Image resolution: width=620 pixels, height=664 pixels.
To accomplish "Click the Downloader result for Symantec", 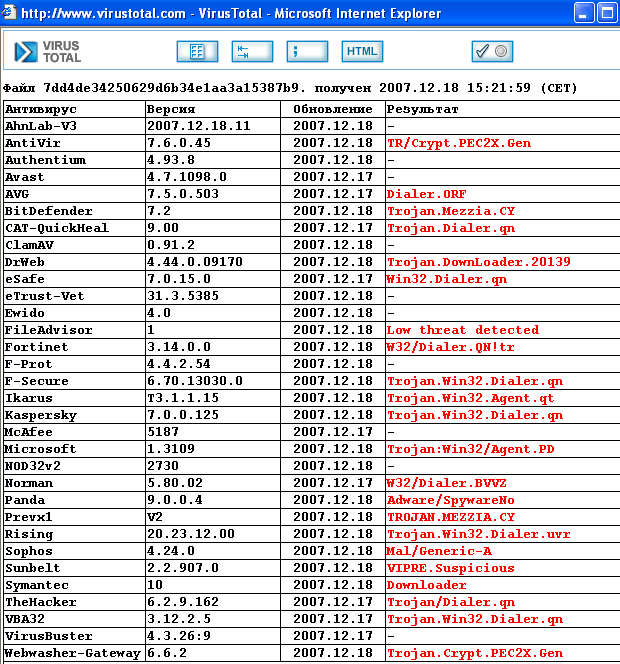I will pyautogui.click(x=426, y=585).
